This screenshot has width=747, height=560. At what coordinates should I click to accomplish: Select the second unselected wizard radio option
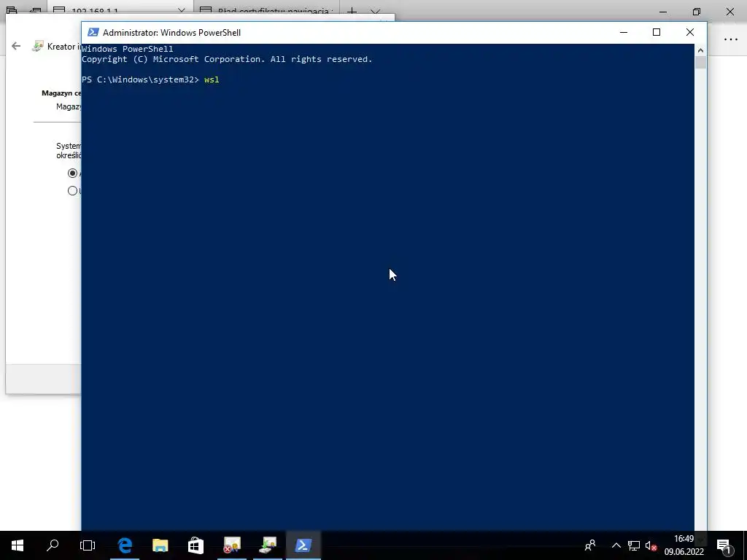(72, 191)
